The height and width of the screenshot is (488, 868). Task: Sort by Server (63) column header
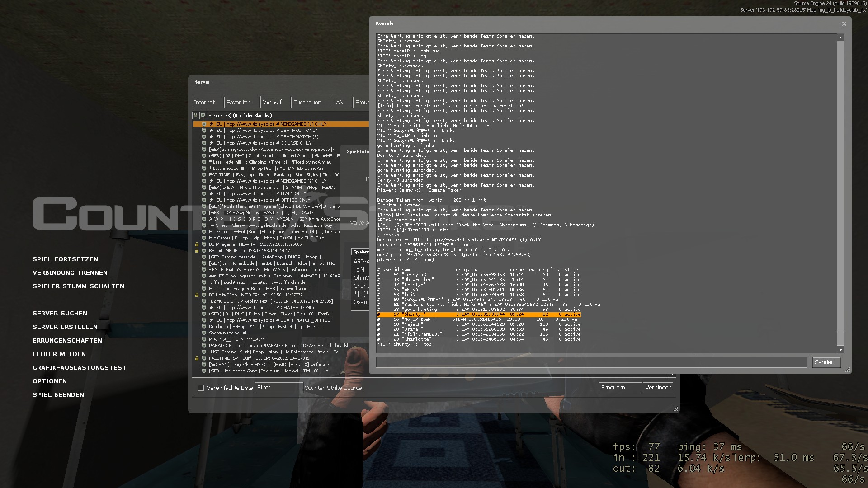pos(288,116)
